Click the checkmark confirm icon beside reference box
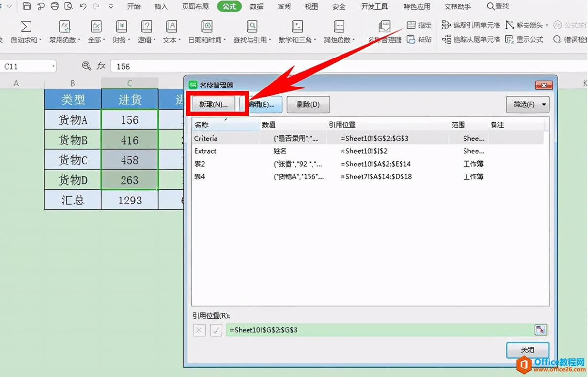Image resolution: width=588 pixels, height=377 pixels. click(x=216, y=330)
